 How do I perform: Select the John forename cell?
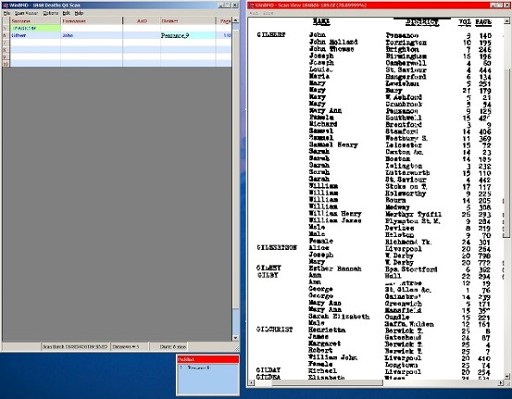coord(91,35)
